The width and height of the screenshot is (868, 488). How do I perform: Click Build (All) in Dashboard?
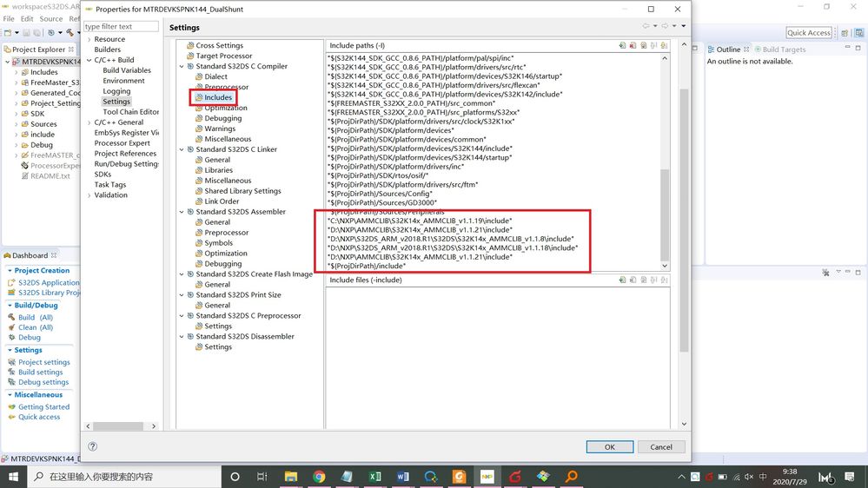click(36, 318)
